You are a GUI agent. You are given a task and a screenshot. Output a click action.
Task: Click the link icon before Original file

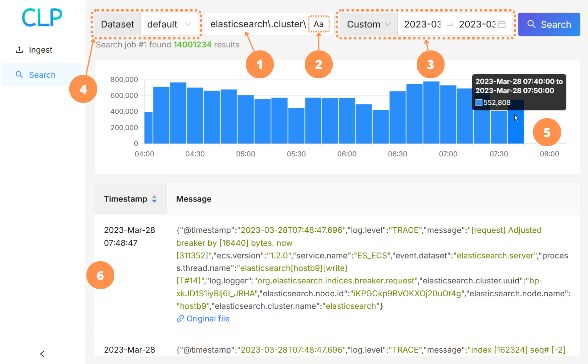point(180,319)
